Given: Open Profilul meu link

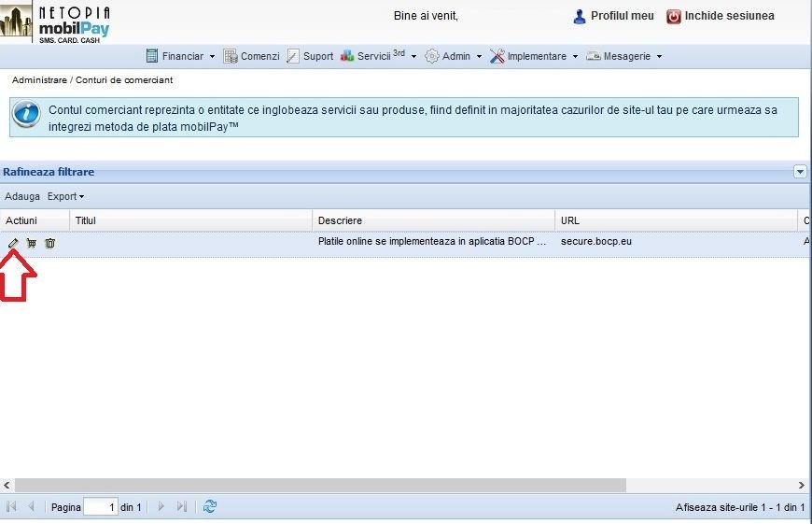Looking at the screenshot, I should [x=613, y=16].
